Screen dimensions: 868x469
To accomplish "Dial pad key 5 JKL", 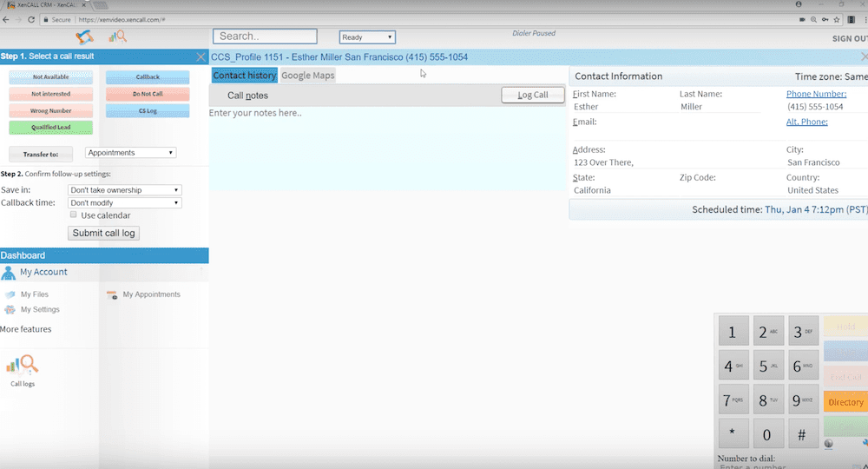I will click(x=768, y=366).
